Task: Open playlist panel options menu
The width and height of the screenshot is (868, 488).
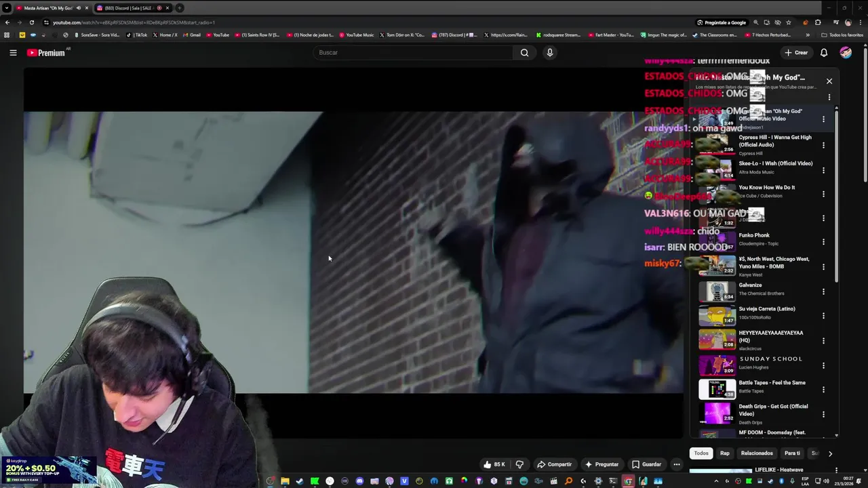Action: pyautogui.click(x=829, y=97)
